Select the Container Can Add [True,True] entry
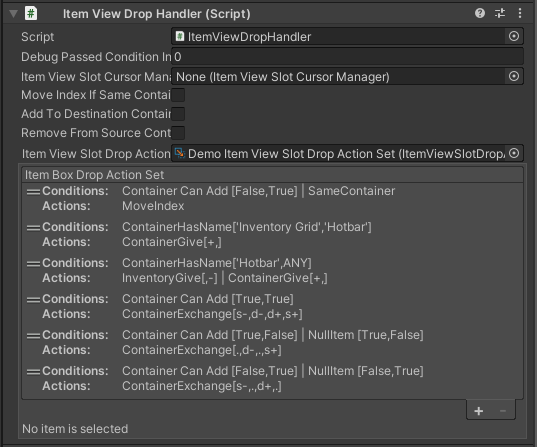Viewport: 537px width, 447px height. click(x=272, y=306)
